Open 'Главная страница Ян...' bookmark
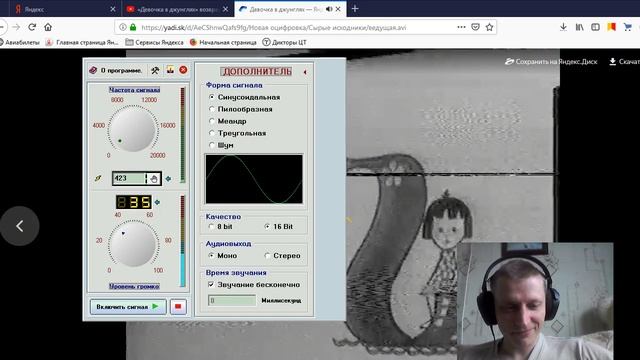Viewport: 640px width, 360px height. coord(82,42)
